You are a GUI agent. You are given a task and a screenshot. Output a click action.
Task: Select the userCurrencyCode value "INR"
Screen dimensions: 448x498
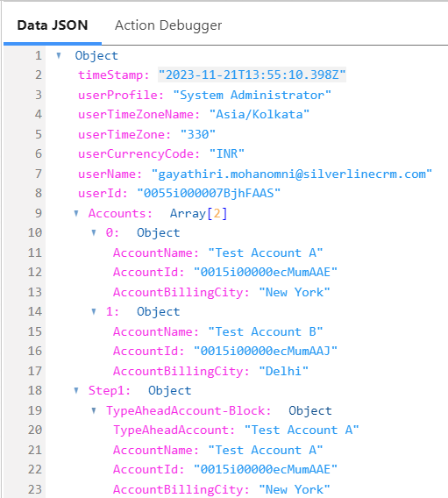point(227,153)
